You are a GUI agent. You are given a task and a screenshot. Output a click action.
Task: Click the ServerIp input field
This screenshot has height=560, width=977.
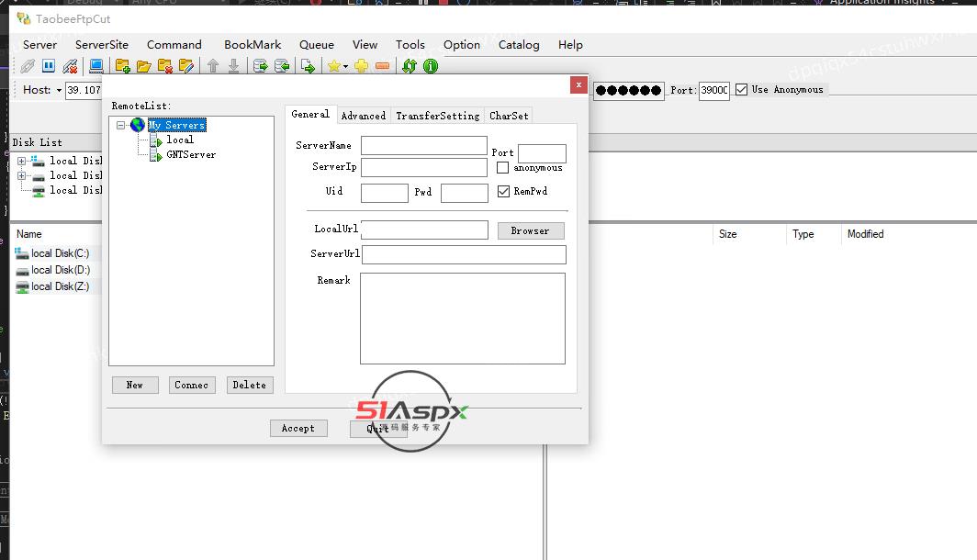(x=424, y=167)
